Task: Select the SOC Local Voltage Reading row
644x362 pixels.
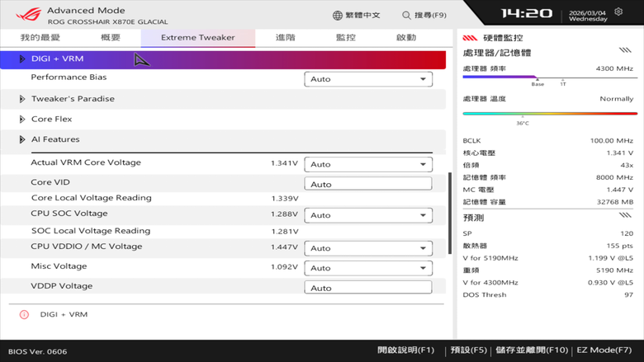Action: 224,232
